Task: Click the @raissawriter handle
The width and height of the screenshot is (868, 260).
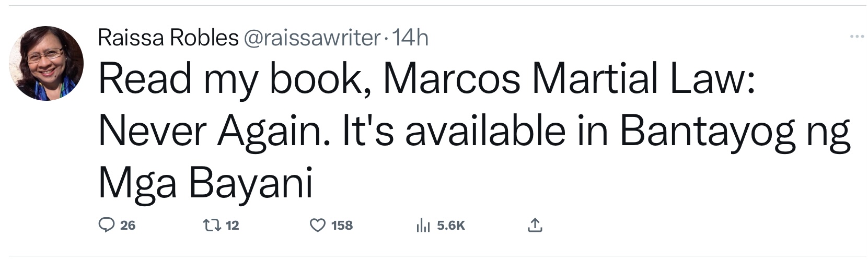Action: (311, 38)
